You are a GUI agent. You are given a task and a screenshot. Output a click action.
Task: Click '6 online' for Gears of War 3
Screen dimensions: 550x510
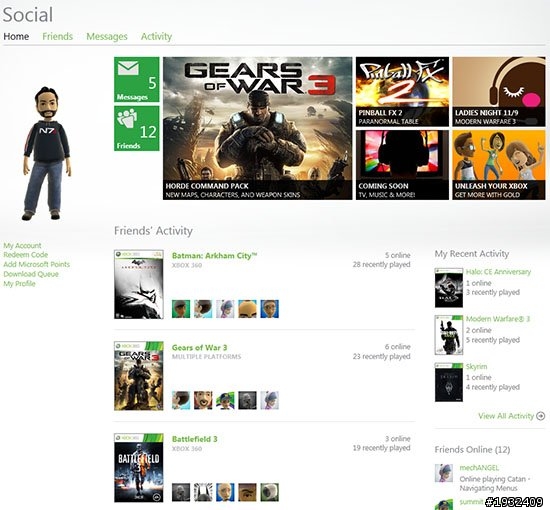tap(397, 347)
